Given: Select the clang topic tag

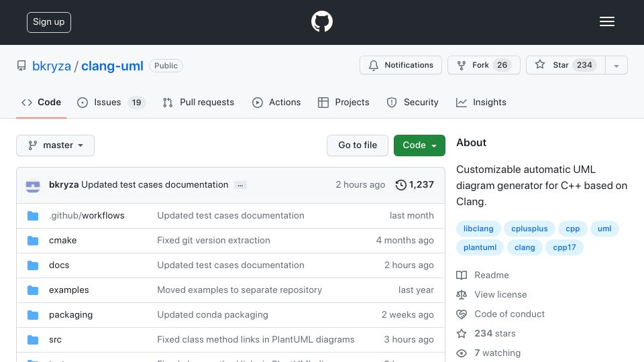Looking at the screenshot, I should click(525, 247).
